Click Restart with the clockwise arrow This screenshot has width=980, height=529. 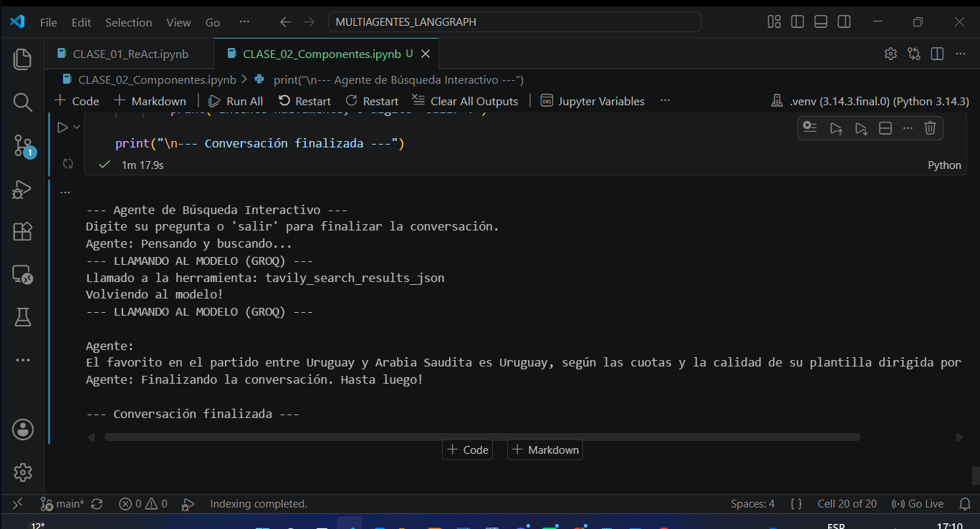coord(372,101)
